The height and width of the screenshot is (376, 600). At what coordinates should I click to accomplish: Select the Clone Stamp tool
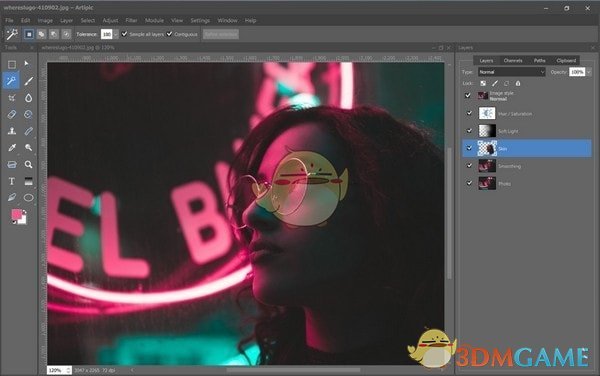click(12, 131)
